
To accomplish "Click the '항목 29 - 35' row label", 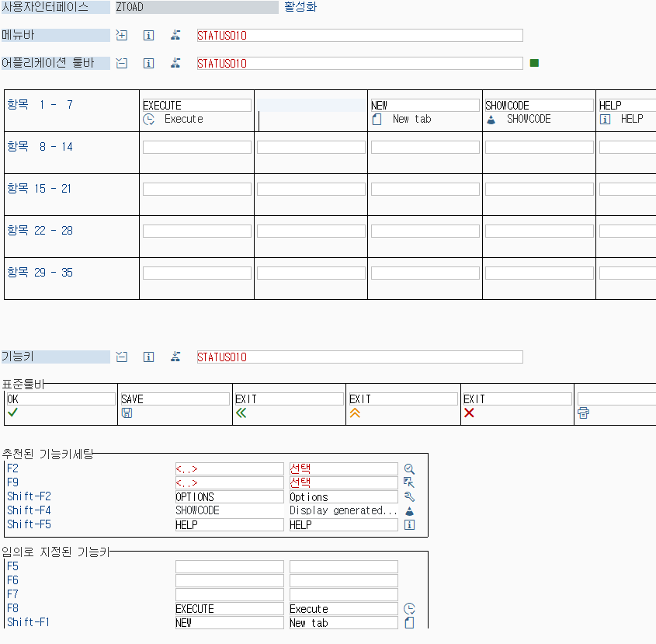I will coord(40,272).
